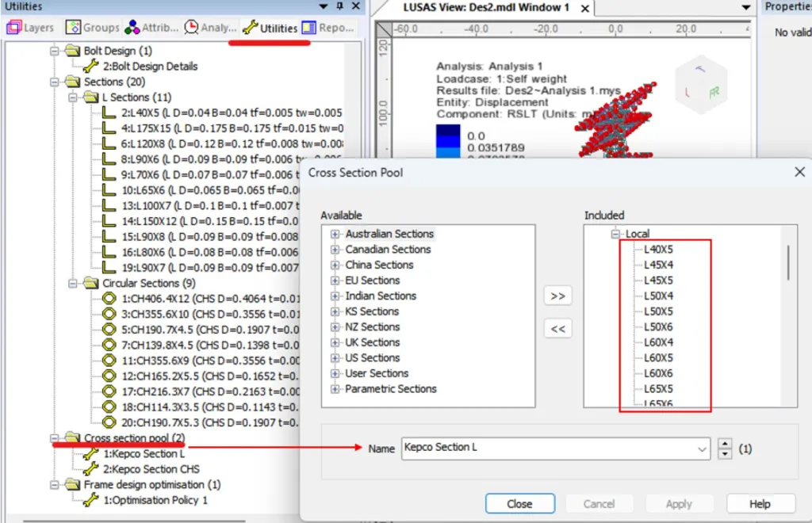This screenshot has width=812, height=523.
Task: Click the CH216.3X7 circular section icon
Action: 109,391
